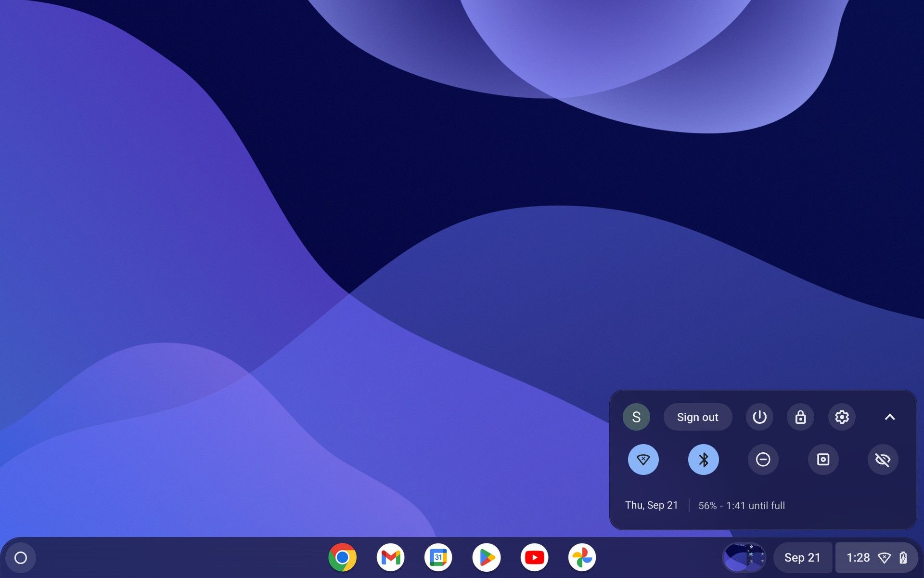
Task: Open Google Chrome from the shelf
Action: pos(342,557)
